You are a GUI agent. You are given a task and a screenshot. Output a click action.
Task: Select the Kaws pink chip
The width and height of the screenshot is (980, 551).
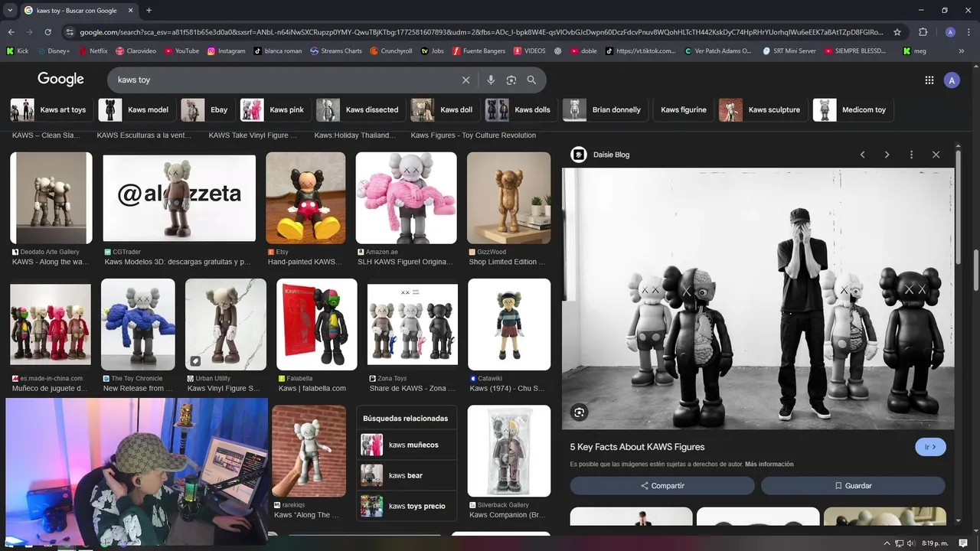pos(274,109)
